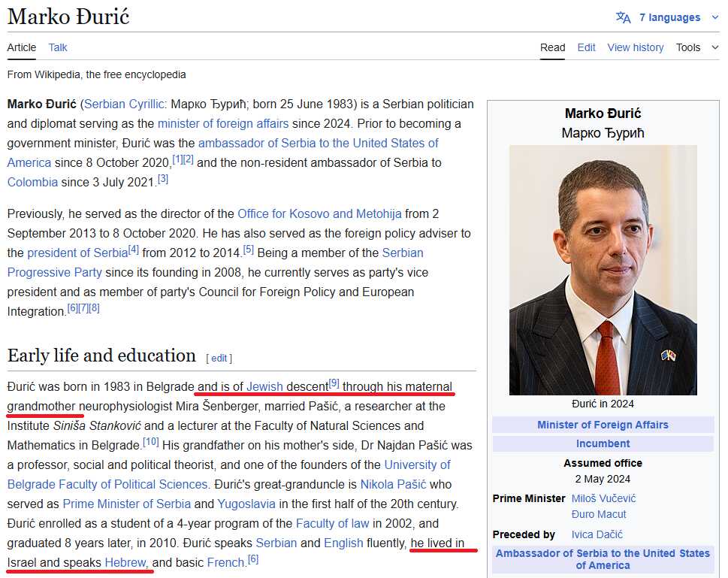Select the Read tab
This screenshot has height=578, width=728.
click(x=552, y=47)
